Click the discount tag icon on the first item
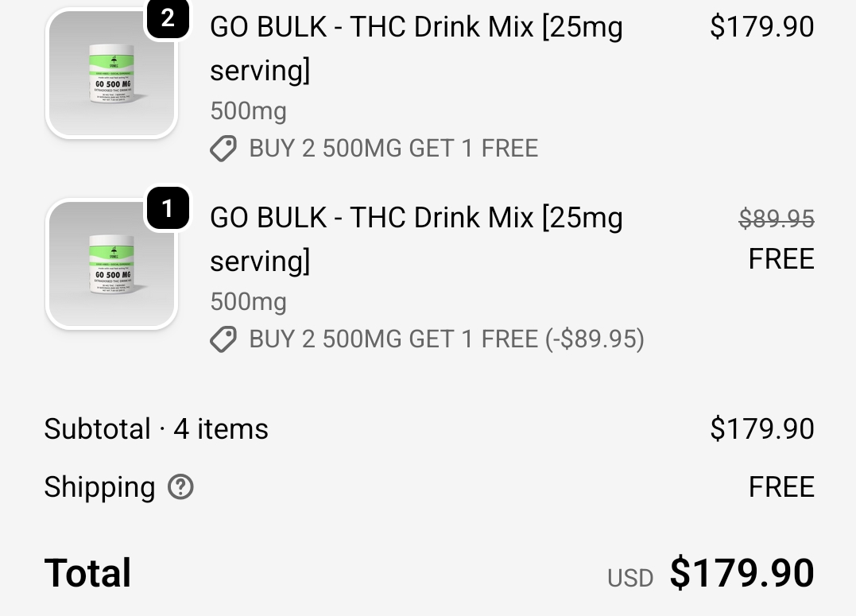This screenshot has height=616, width=856. tap(223, 149)
